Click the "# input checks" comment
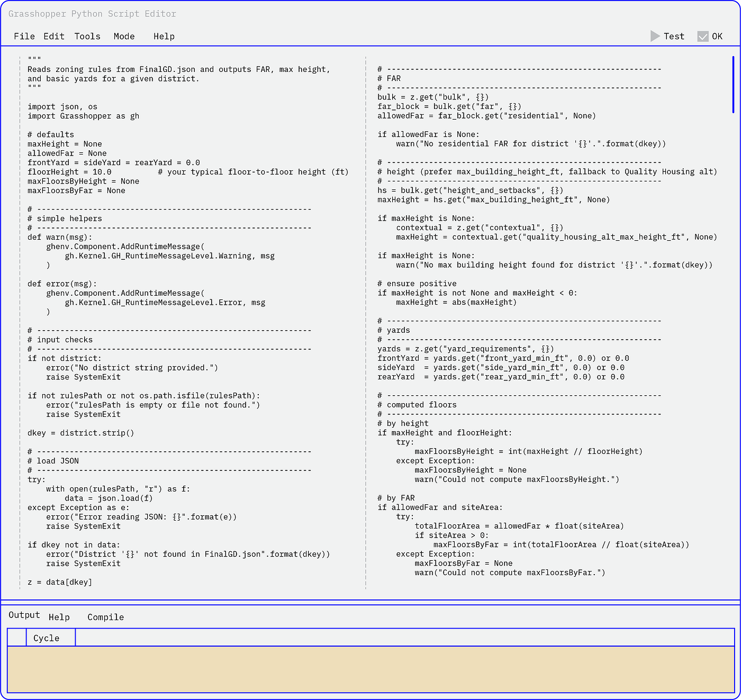 (60, 340)
